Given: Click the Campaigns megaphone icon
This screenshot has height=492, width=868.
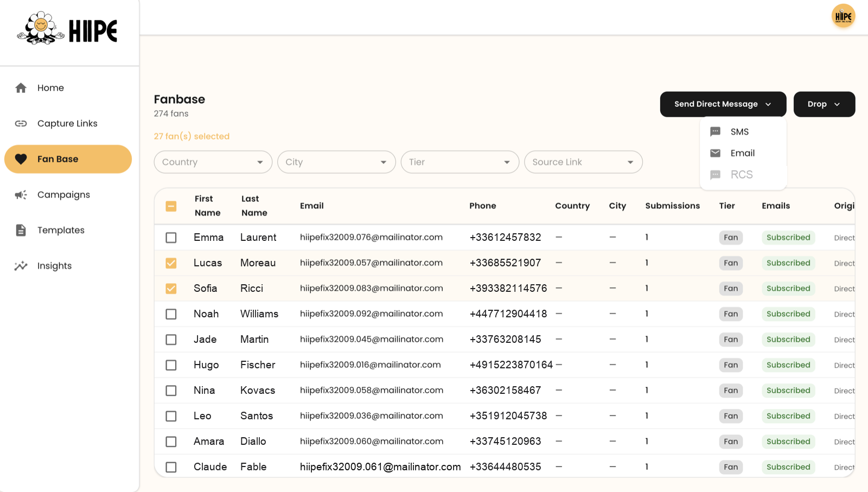Looking at the screenshot, I should (21, 195).
